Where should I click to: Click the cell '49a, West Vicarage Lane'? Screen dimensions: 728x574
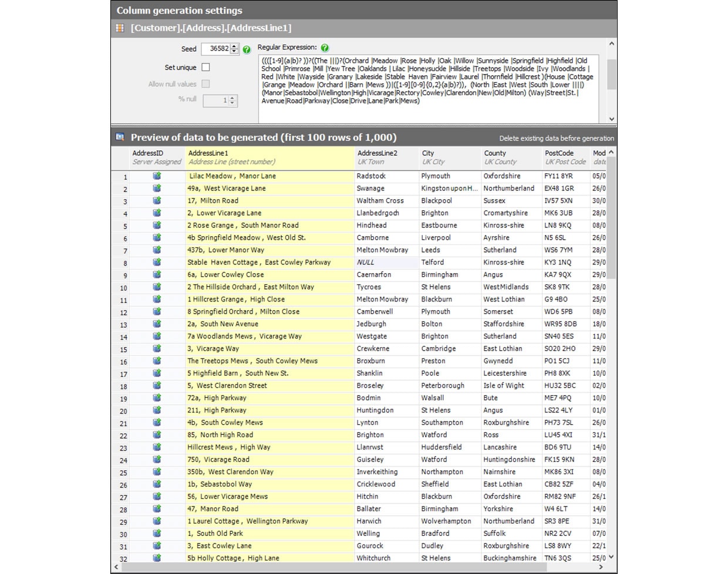[270, 188]
